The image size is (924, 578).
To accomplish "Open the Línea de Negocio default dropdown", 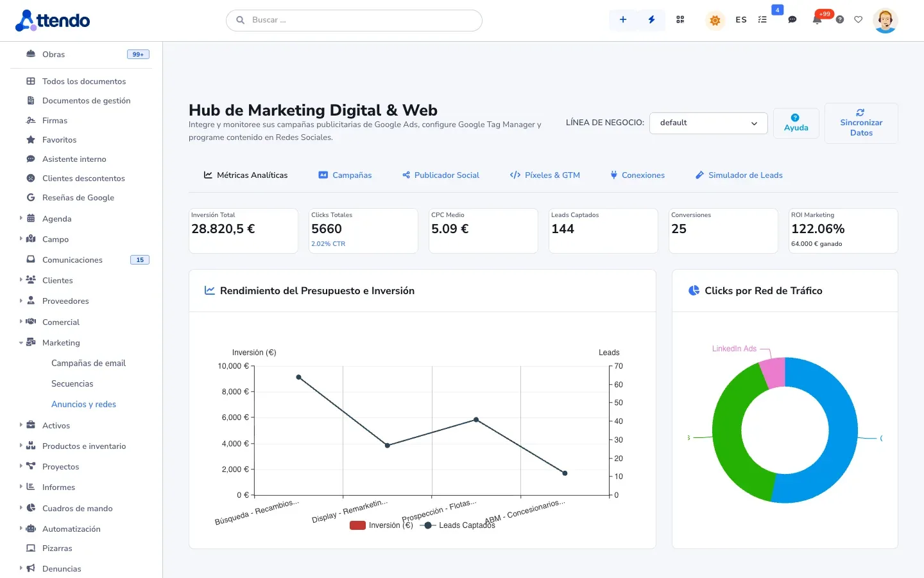I will (708, 123).
